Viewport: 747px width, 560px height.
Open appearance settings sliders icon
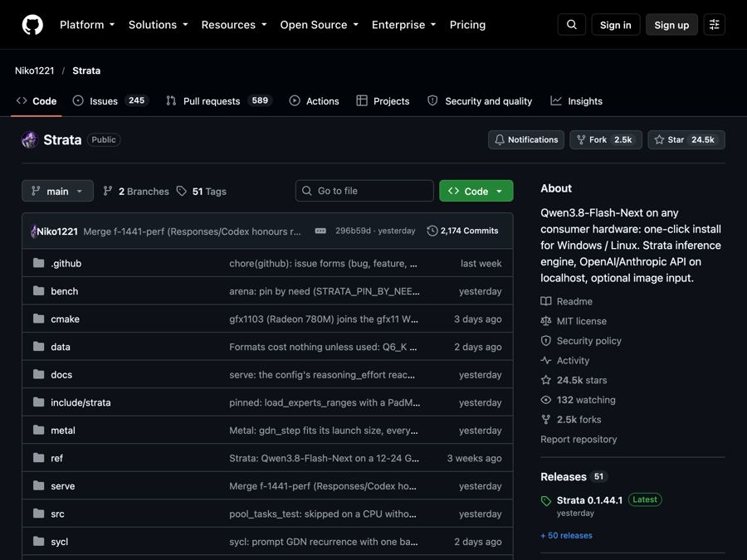714,25
